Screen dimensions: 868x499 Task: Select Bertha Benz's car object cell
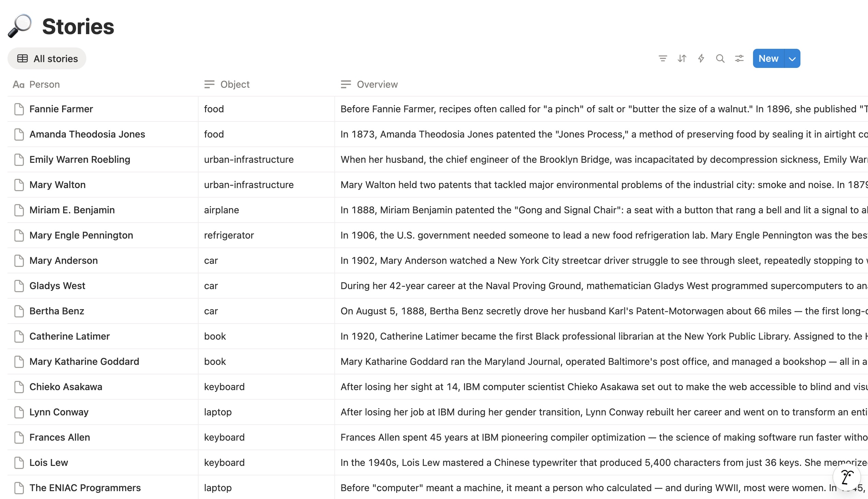(x=266, y=311)
